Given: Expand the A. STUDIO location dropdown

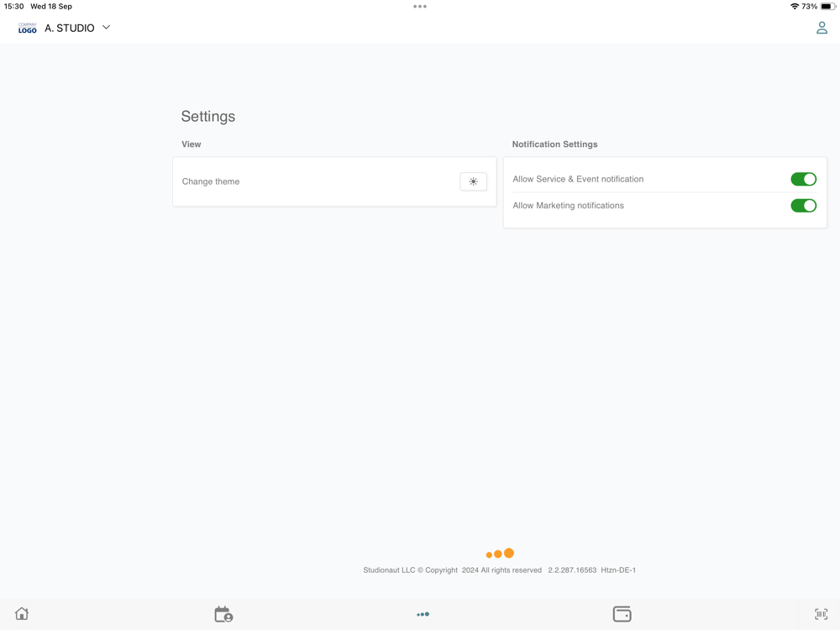Looking at the screenshot, I should point(106,28).
